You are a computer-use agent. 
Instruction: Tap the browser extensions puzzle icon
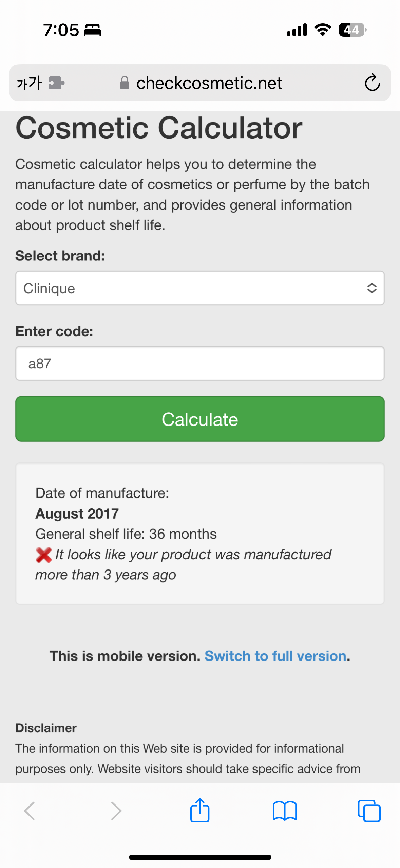(x=56, y=83)
